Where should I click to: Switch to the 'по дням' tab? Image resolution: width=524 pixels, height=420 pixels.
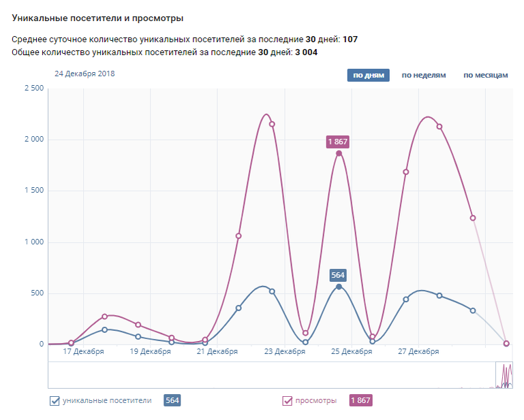point(368,75)
